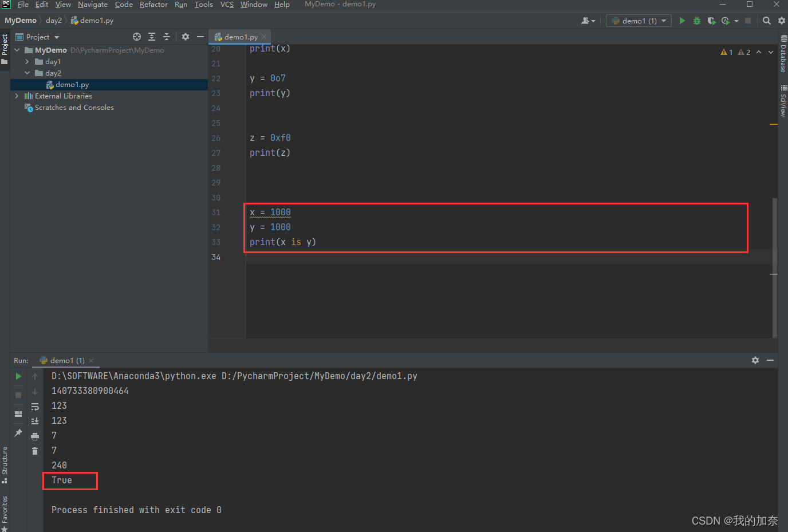788x532 pixels.
Task: Open the VCS menu
Action: (x=227, y=5)
